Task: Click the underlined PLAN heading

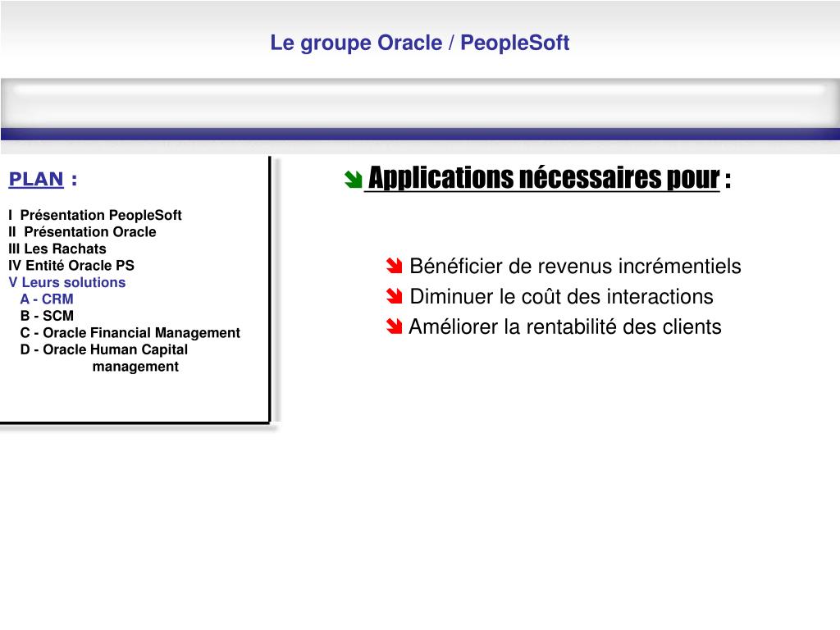Action: coord(36,179)
